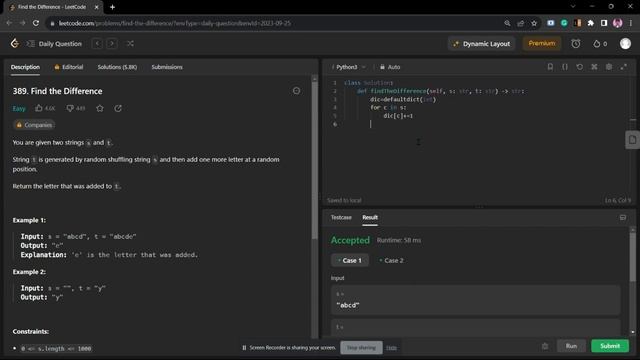This screenshot has height=360, width=640.
Task: Click the Grammarly extension icon
Action: pyautogui.click(x=564, y=23)
